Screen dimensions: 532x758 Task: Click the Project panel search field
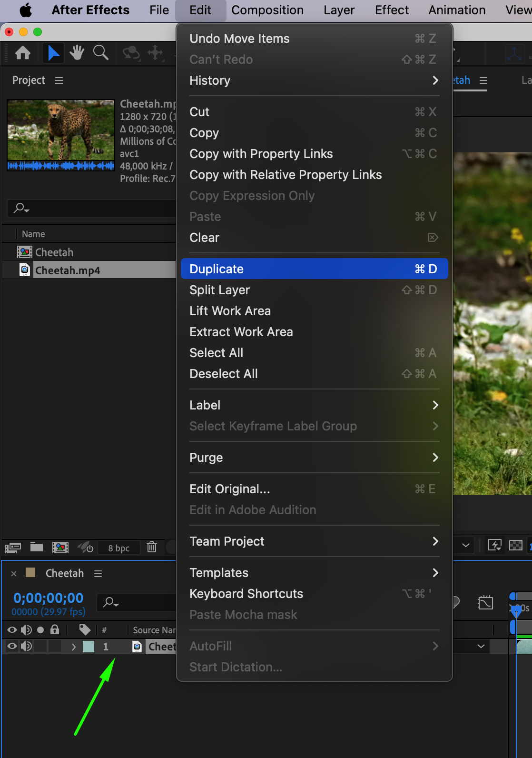(91, 208)
